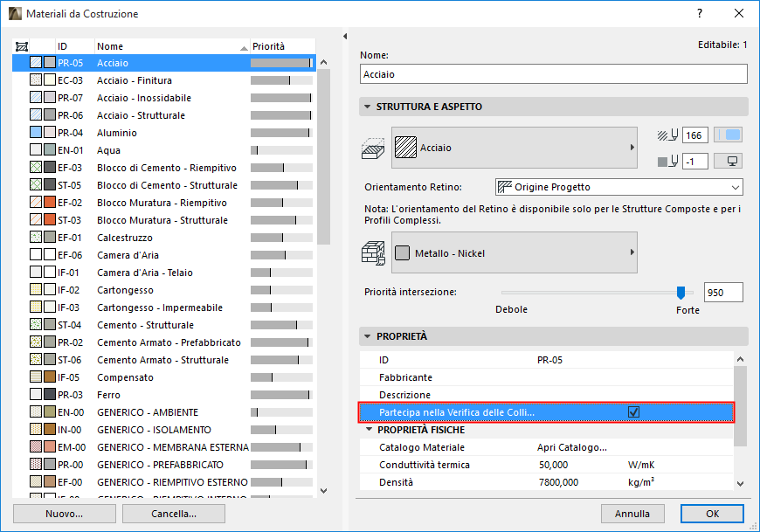Click the Priorità intersezione slider handle
This screenshot has width=760, height=532.
[681, 292]
